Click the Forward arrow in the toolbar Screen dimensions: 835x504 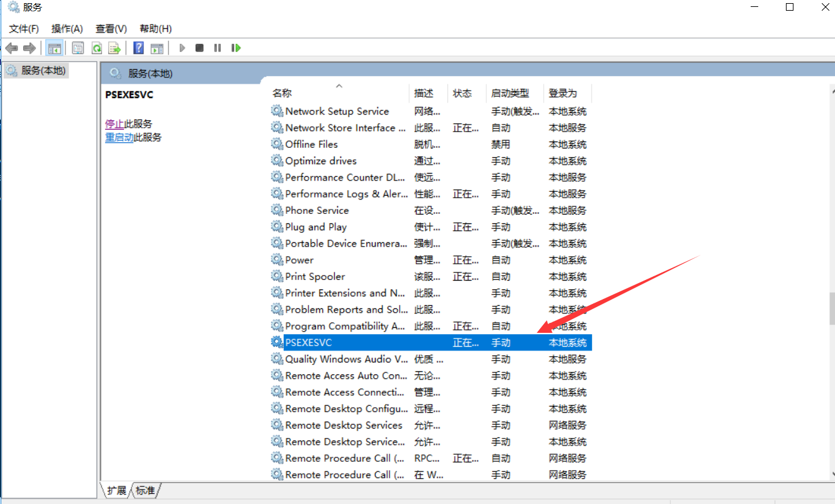coord(29,48)
